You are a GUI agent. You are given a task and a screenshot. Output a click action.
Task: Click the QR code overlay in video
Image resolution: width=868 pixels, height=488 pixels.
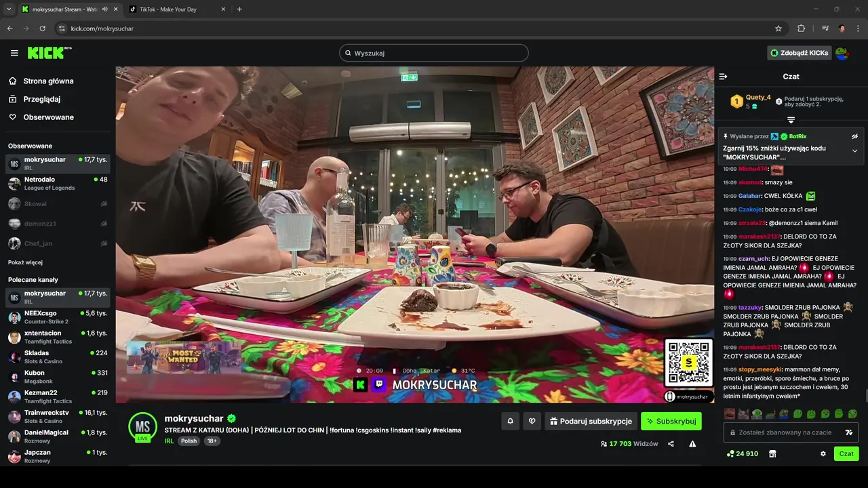point(688,363)
